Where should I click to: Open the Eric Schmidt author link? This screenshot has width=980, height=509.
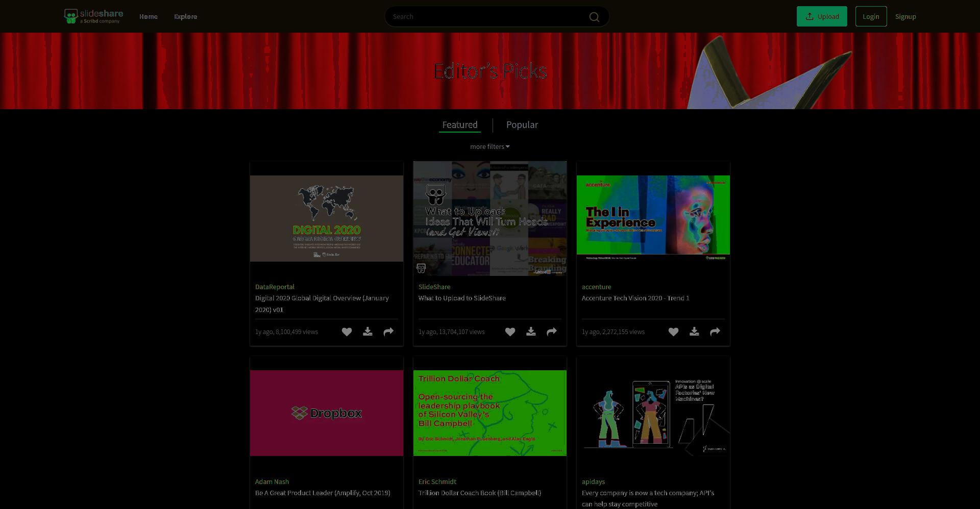(437, 482)
